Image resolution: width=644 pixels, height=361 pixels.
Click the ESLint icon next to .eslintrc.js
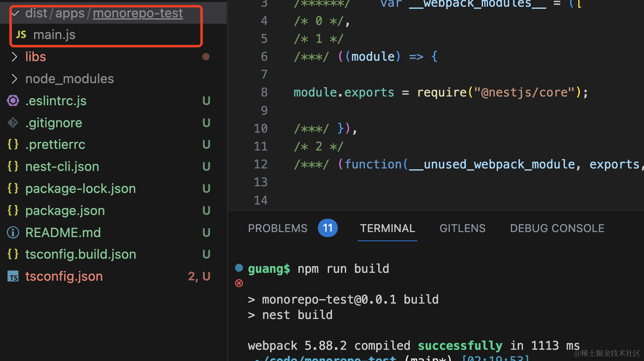pyautogui.click(x=13, y=101)
